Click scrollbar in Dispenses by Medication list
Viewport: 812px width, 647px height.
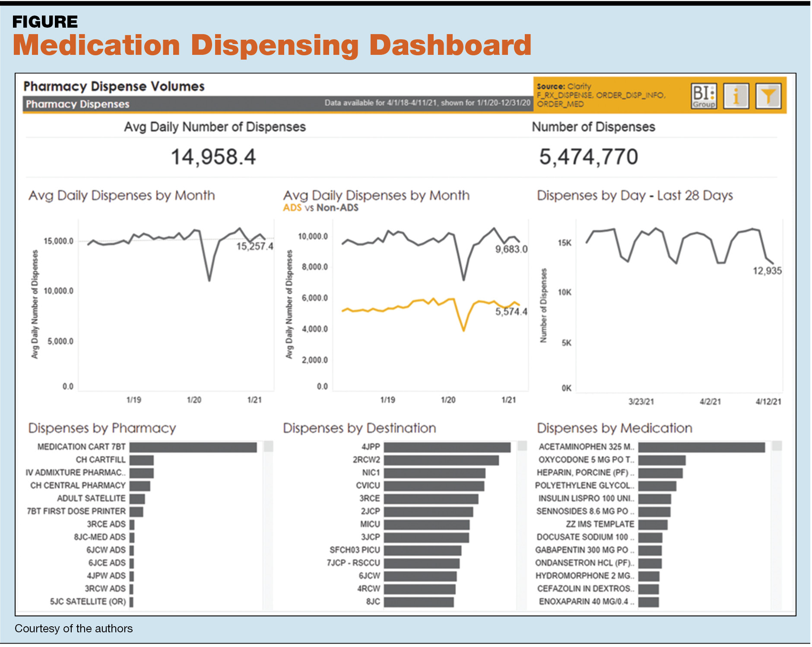coord(777,446)
